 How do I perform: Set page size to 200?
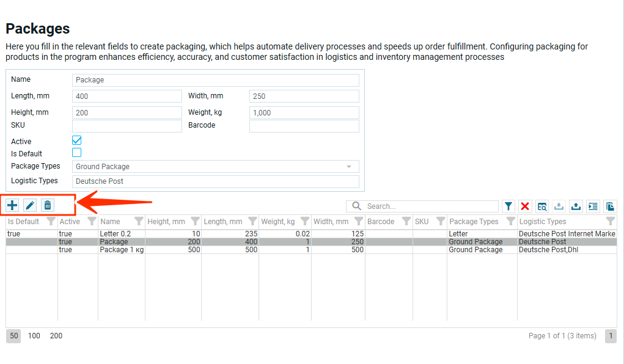click(x=56, y=336)
